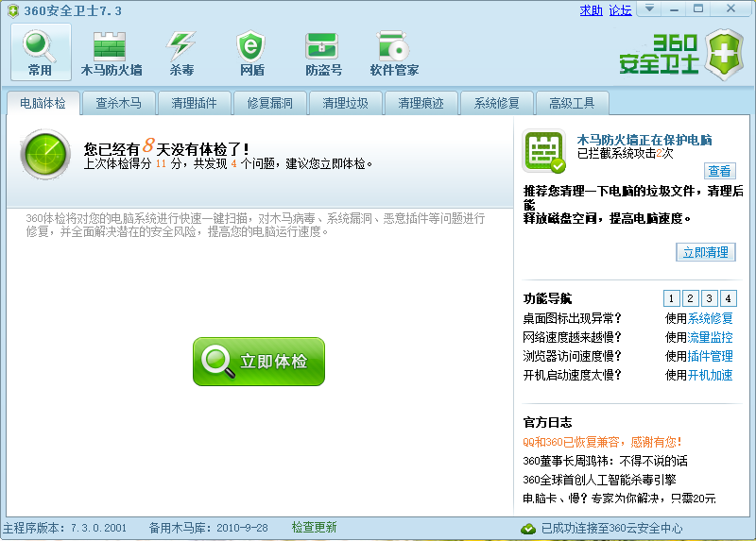Screen dimensions: 756x541
Task: Click 已拦截系统攻击2次 text
Action: (625, 153)
